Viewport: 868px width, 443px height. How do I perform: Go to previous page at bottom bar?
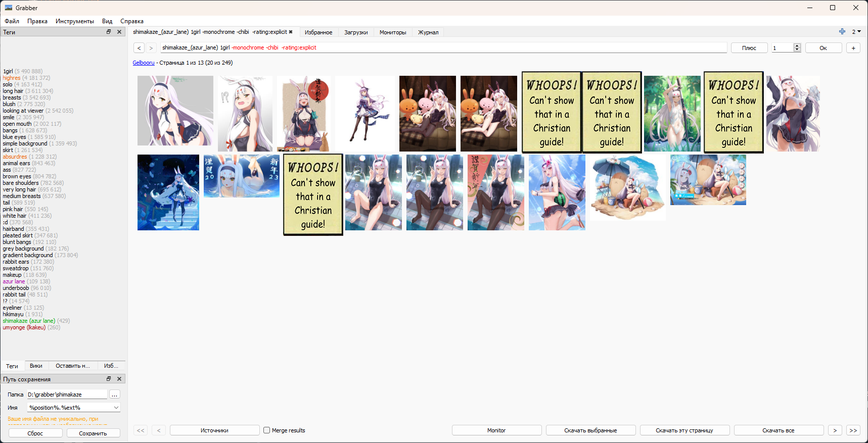(159, 430)
